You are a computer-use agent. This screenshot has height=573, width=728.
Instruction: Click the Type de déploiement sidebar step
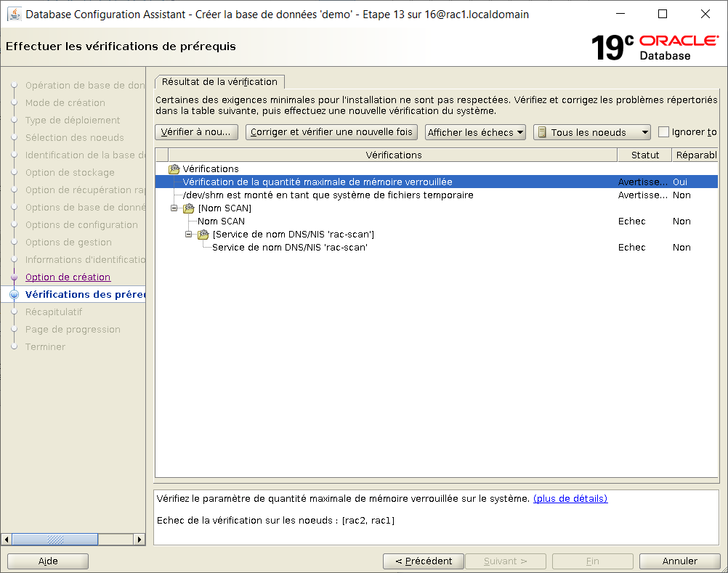pyautogui.click(x=73, y=120)
